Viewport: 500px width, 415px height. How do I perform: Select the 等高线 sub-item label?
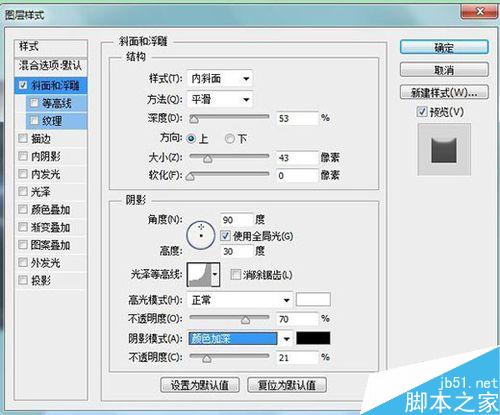(x=56, y=103)
